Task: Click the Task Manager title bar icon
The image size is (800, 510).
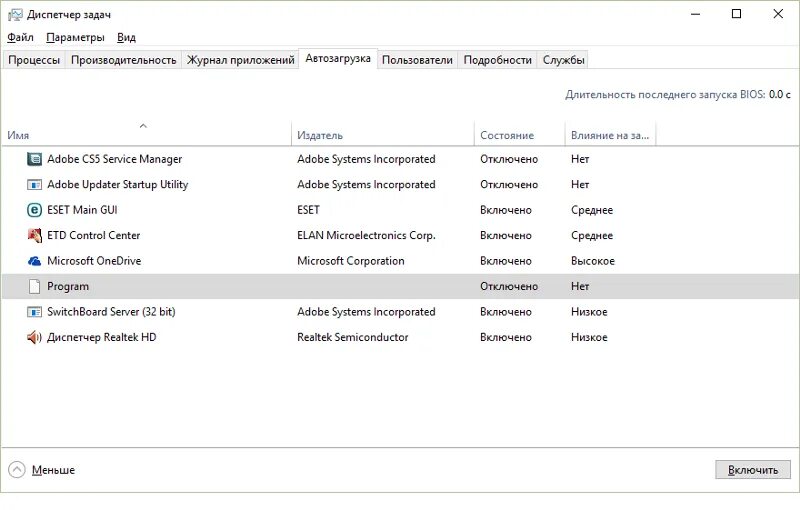Action: (x=15, y=14)
